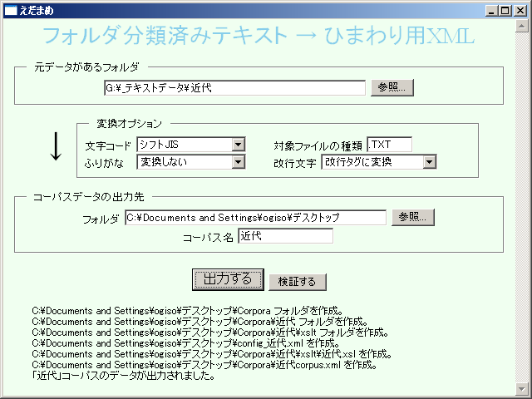Expand the ふりがな dropdown showing 変換しない
This screenshot has width=532, height=399.
tap(239, 161)
